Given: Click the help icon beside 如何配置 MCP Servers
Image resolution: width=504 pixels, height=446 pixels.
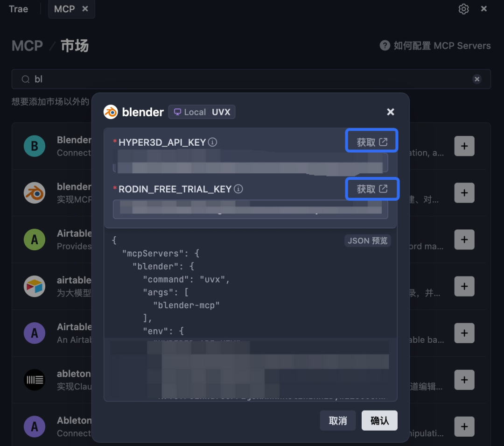Looking at the screenshot, I should [385, 45].
